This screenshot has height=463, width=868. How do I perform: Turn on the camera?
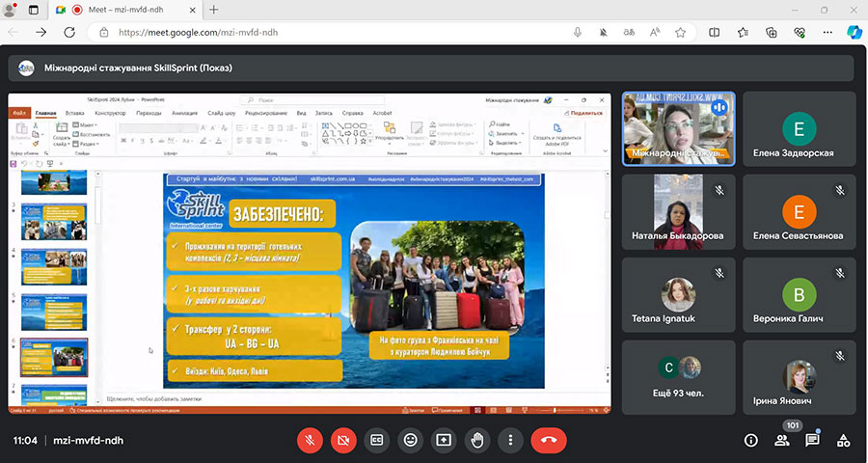tap(342, 440)
